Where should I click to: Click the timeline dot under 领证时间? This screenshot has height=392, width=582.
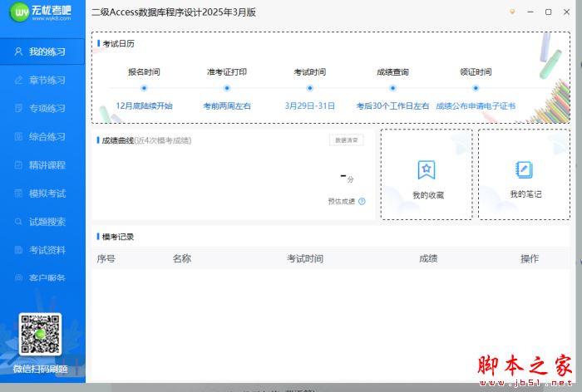pos(476,88)
